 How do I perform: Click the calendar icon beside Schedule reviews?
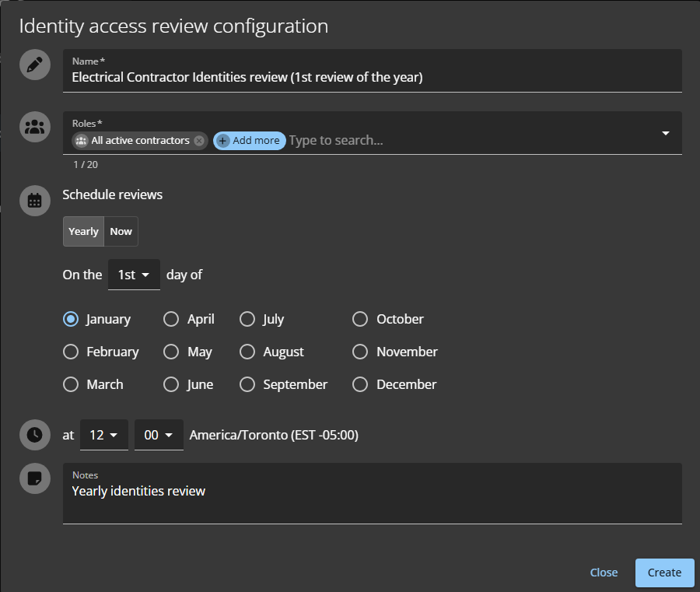(34, 201)
